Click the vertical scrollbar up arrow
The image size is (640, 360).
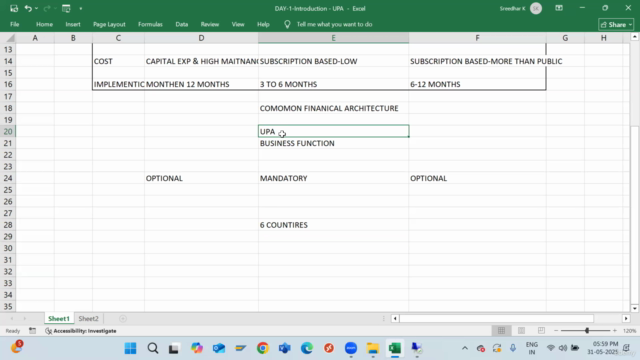pyautogui.click(x=634, y=37)
